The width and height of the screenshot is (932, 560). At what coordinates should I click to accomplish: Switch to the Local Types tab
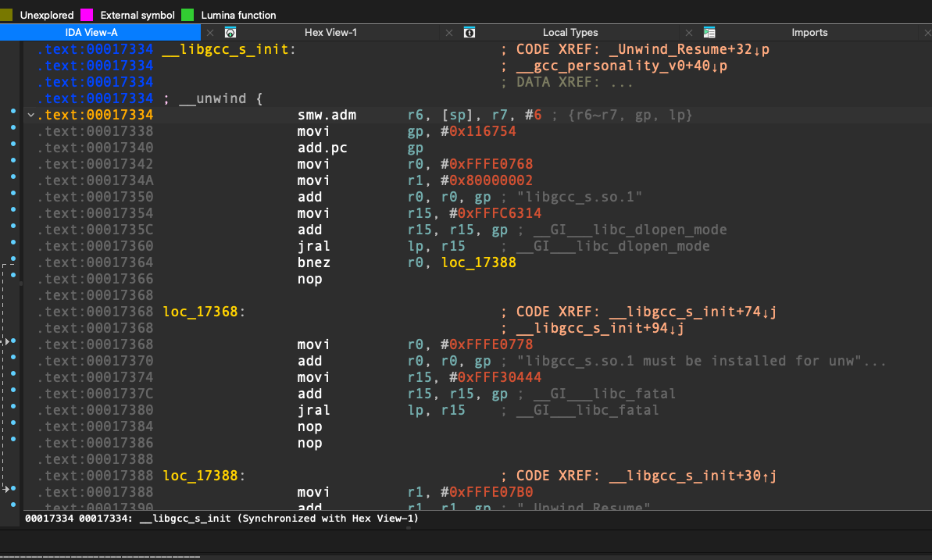(570, 32)
